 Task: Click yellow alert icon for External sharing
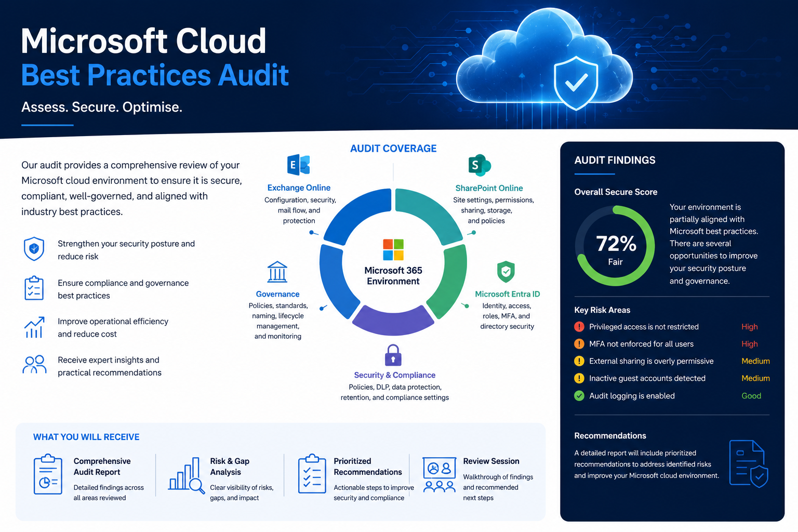579,361
